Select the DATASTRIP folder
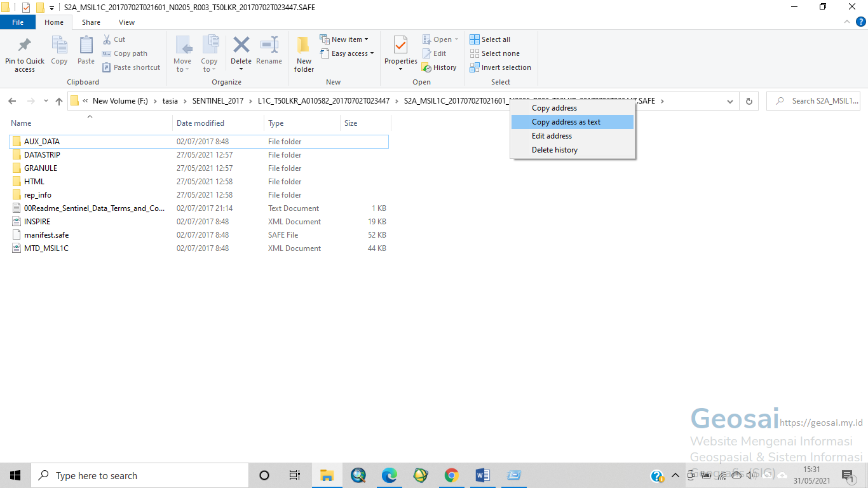The image size is (868, 488). 199,155
